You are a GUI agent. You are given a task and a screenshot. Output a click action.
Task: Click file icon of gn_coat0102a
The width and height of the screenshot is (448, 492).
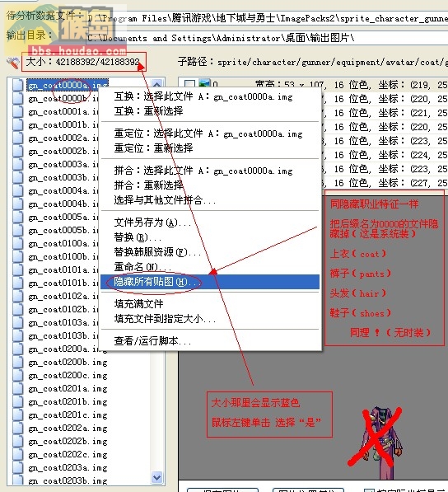[17, 296]
